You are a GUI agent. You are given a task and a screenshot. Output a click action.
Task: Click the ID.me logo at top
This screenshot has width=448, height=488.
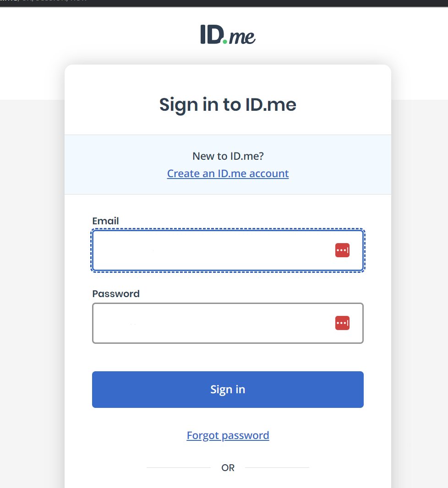click(x=228, y=35)
